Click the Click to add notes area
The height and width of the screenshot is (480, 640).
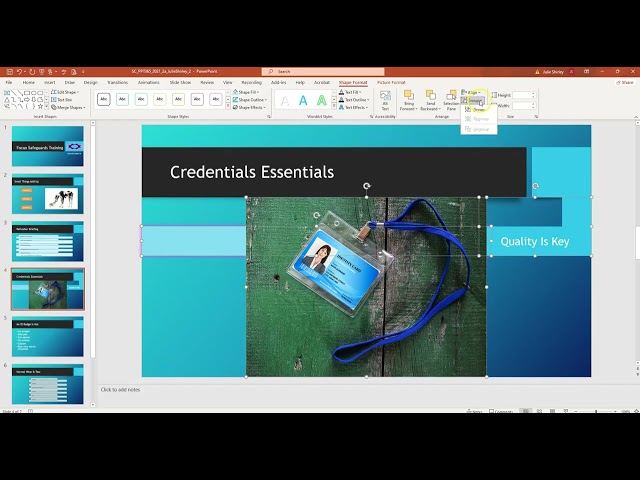tap(120, 390)
